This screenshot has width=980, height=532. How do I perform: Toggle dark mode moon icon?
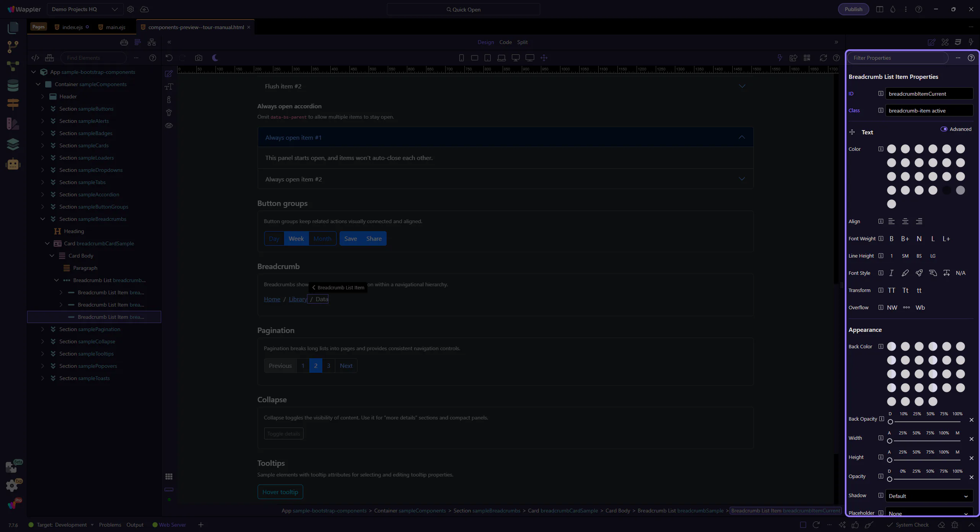click(215, 58)
